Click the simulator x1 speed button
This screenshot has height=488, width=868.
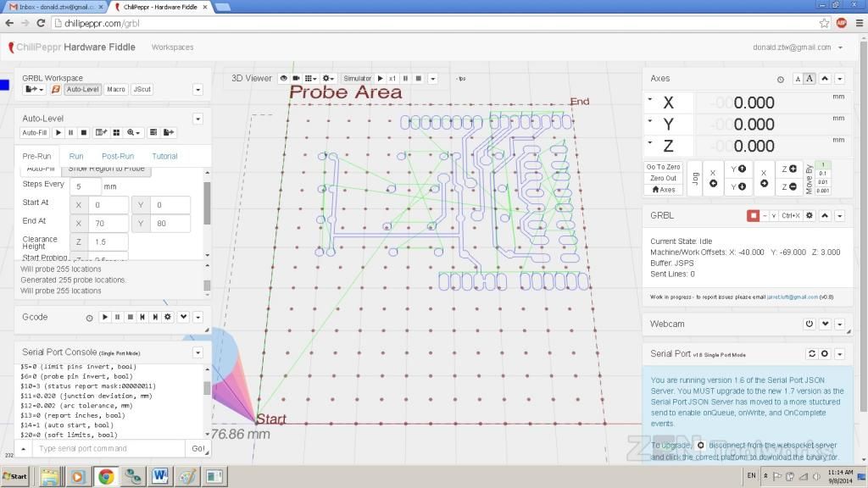click(392, 79)
